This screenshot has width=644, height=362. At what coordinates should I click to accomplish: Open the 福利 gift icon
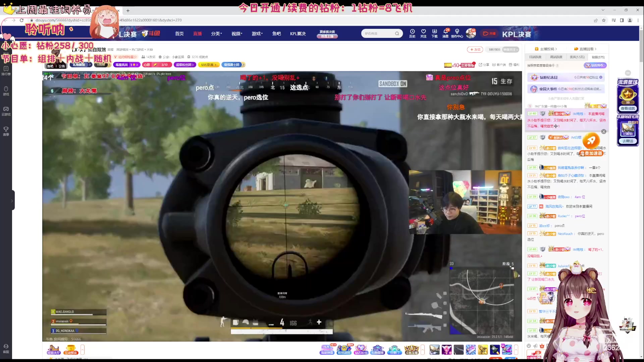click(x=514, y=65)
